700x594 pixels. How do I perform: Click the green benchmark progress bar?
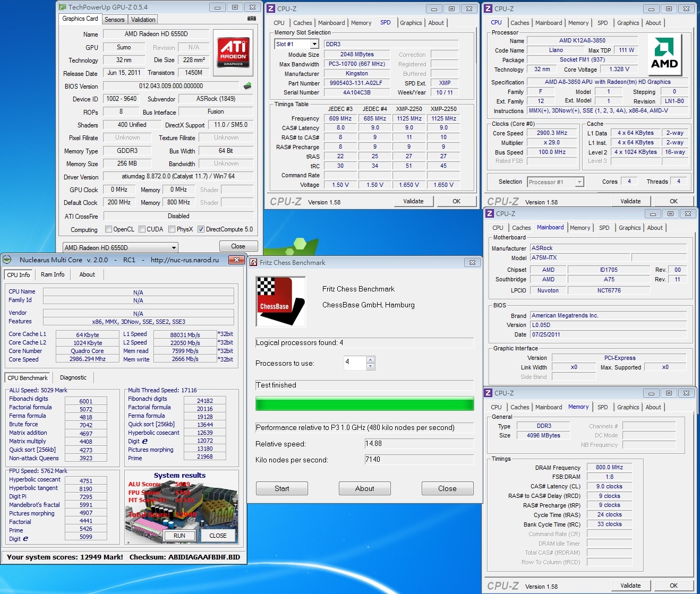point(364,404)
